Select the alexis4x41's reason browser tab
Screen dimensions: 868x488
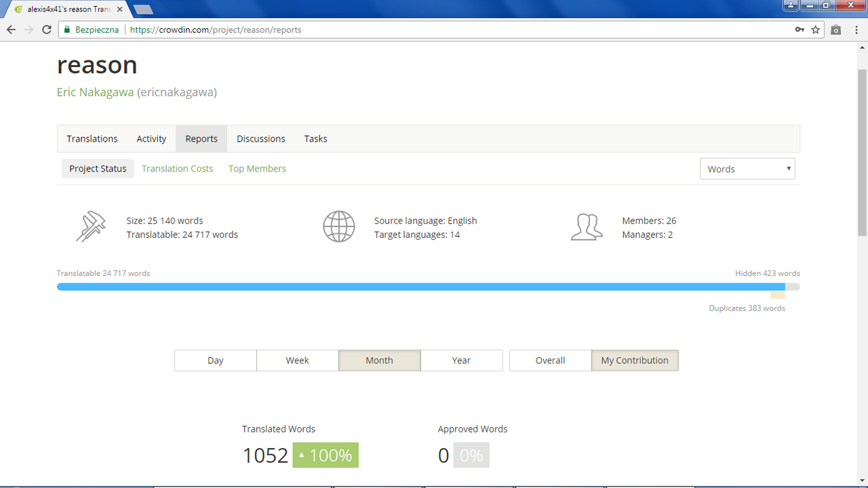pyautogui.click(x=66, y=9)
